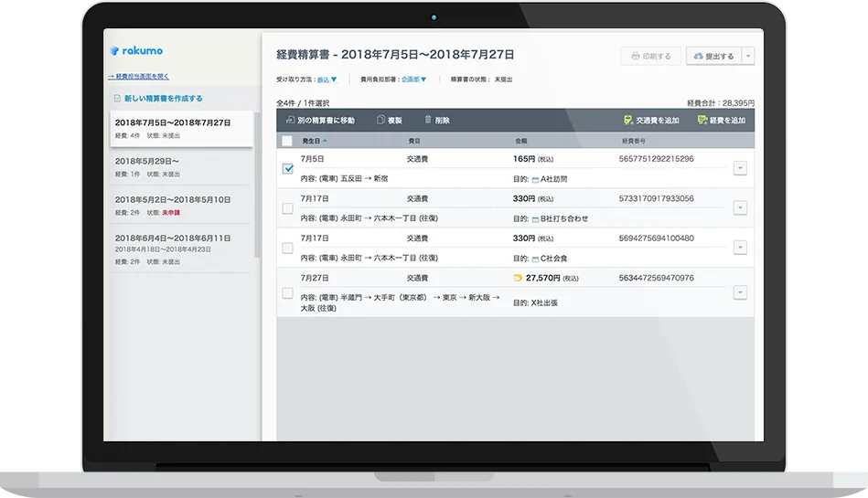Screen dimensions: 868x498
Task: Click 目的: X社出張 text
Action: pyautogui.click(x=535, y=302)
